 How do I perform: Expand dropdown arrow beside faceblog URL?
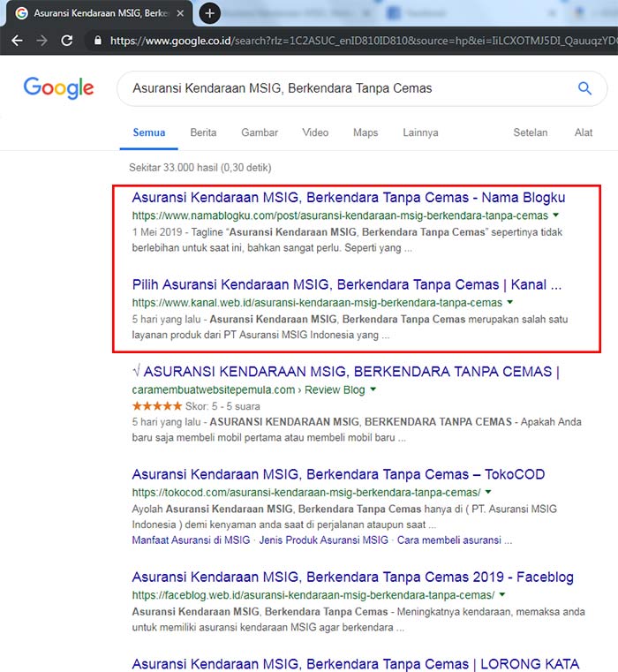pyautogui.click(x=502, y=594)
